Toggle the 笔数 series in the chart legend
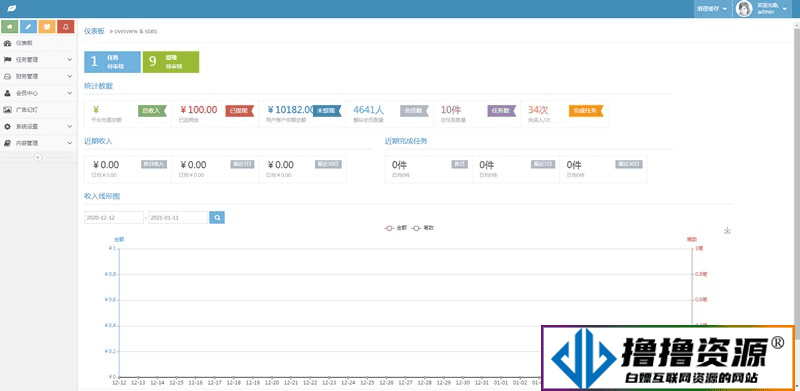The image size is (800, 391). (423, 228)
